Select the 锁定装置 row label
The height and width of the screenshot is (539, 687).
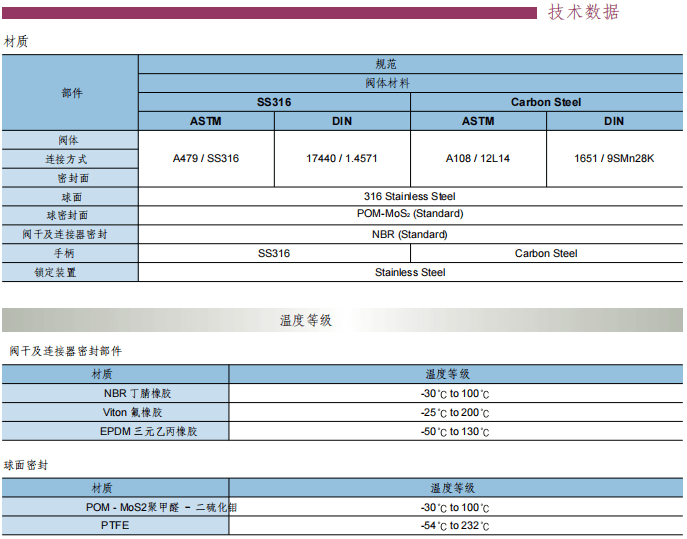point(70,272)
